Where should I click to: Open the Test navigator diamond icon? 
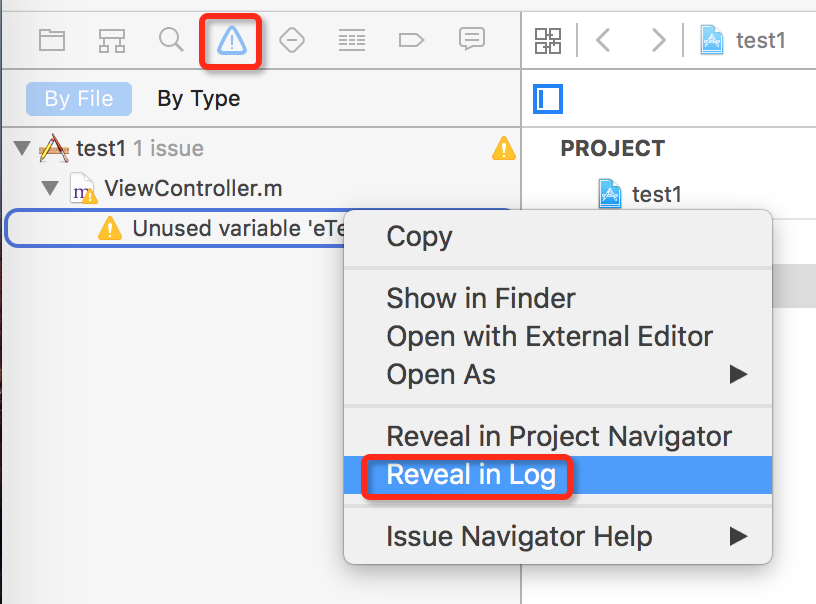(291, 40)
